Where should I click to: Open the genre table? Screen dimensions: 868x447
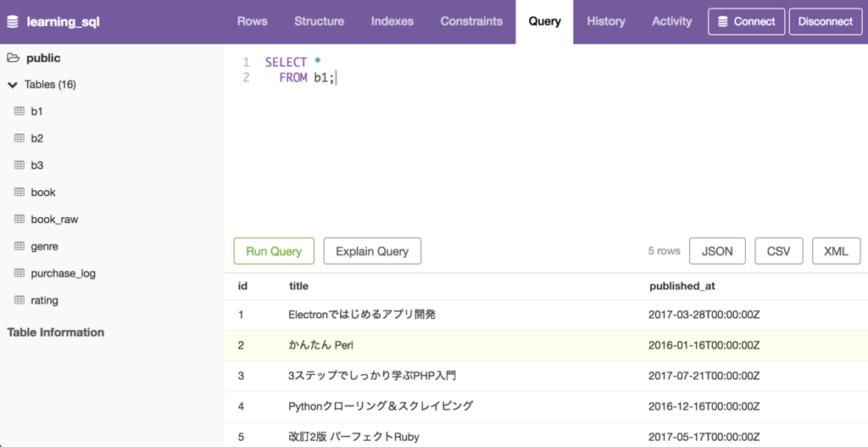coord(44,247)
